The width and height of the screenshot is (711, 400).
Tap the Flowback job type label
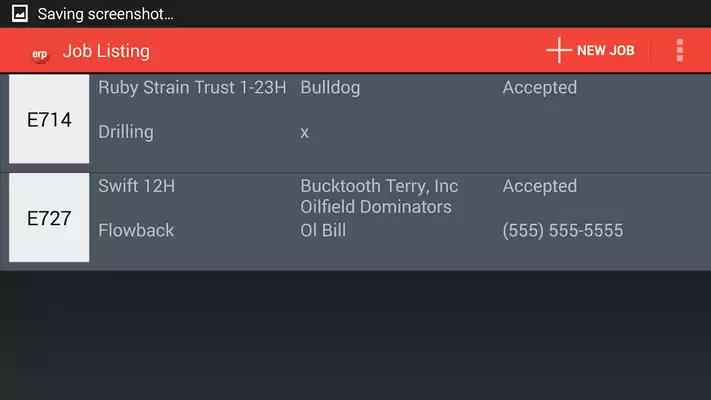point(136,230)
